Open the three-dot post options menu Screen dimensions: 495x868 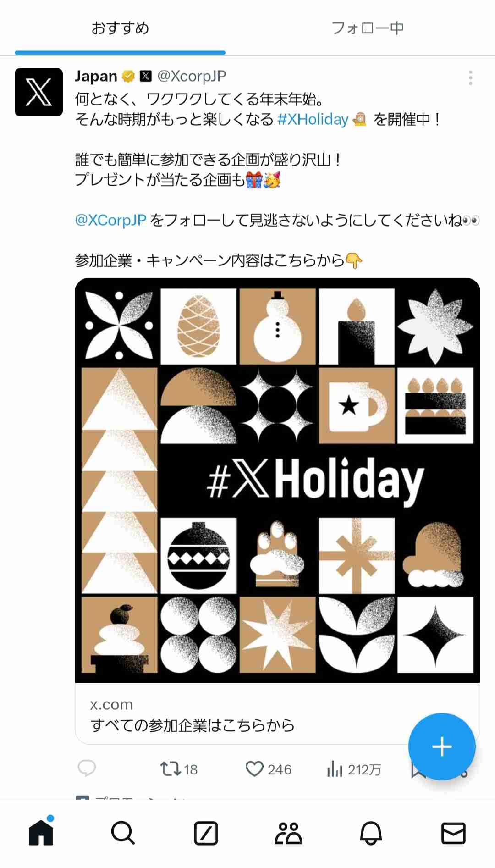470,78
